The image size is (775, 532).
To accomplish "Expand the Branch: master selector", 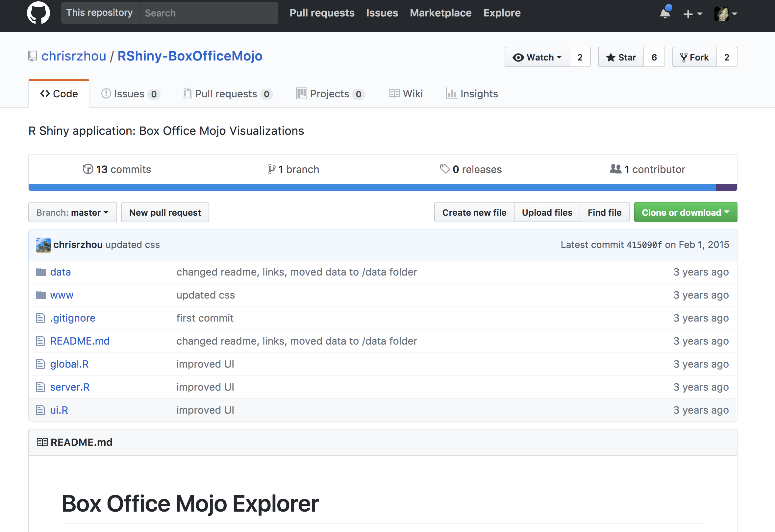I will (x=72, y=212).
